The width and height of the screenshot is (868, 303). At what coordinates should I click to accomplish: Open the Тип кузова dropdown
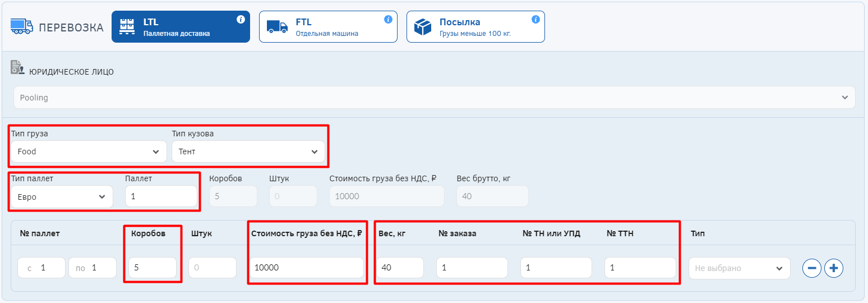click(248, 151)
